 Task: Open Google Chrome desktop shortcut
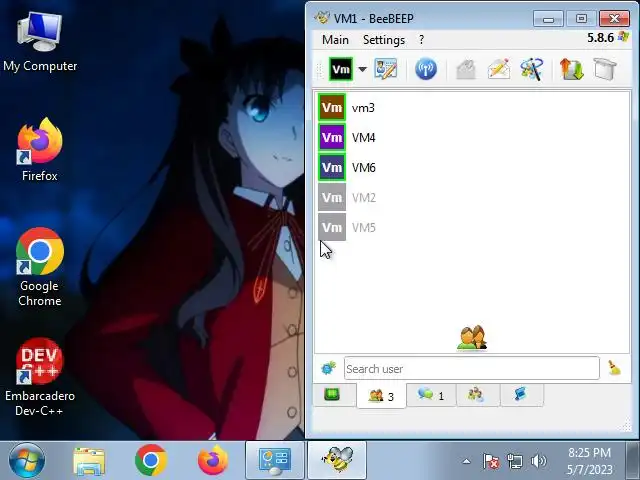[40, 267]
